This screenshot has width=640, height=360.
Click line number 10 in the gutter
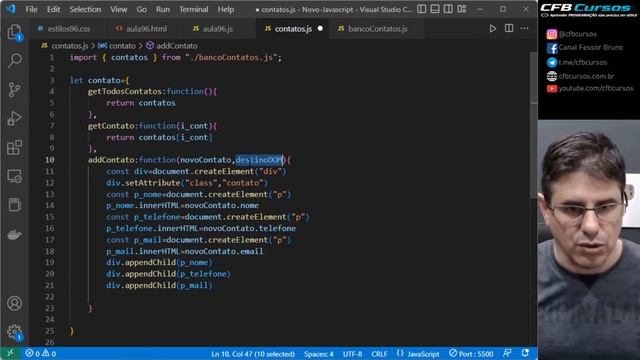pos(50,160)
